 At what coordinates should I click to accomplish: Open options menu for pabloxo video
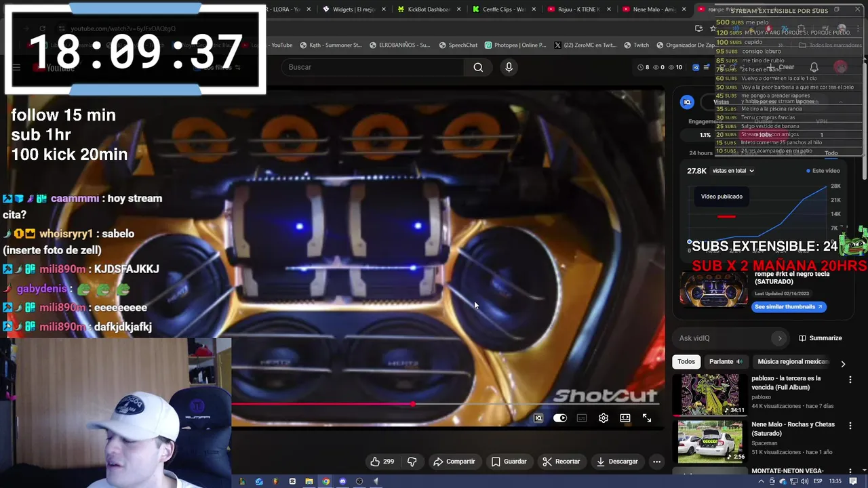850,380
